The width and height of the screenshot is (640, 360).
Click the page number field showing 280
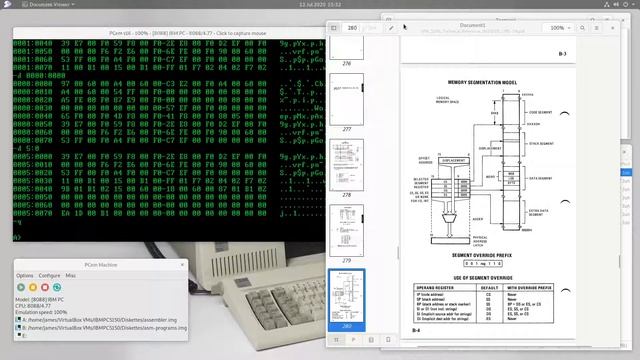(352, 28)
